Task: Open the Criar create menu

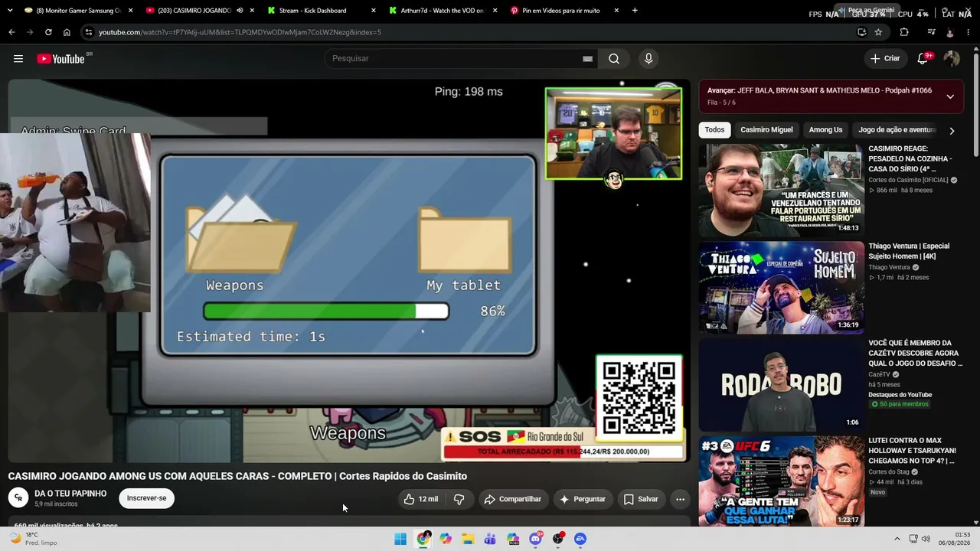Action: click(885, 59)
